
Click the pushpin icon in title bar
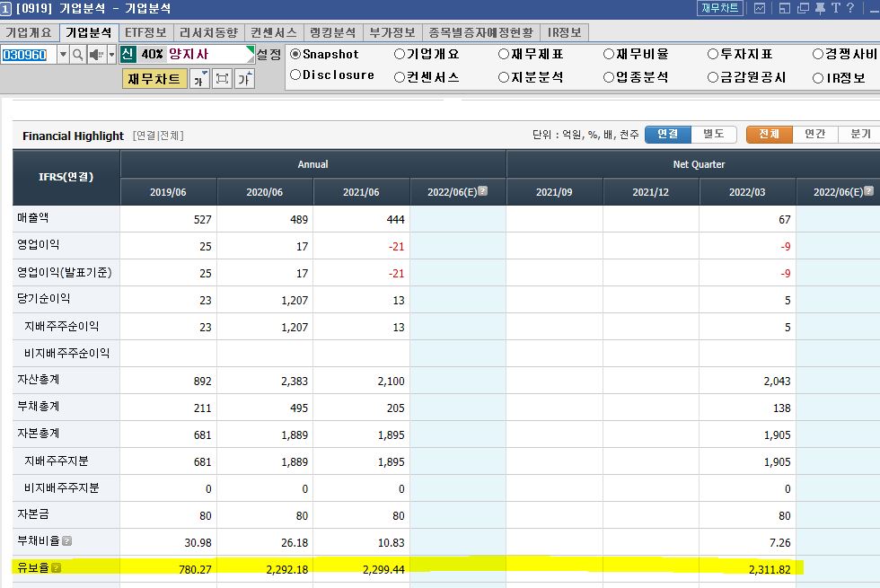tap(820, 8)
